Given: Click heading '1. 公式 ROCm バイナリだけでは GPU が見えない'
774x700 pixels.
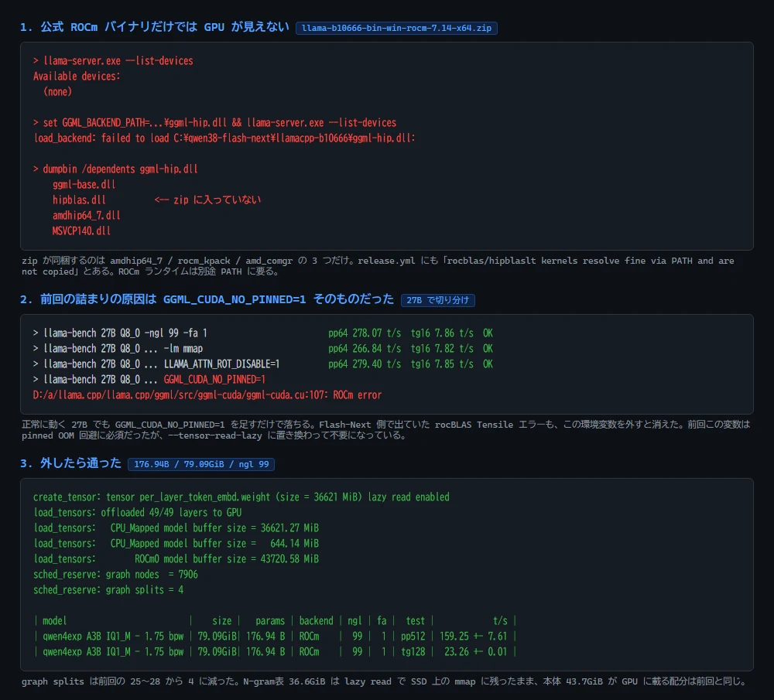Looking at the screenshot, I should [x=155, y=27].
